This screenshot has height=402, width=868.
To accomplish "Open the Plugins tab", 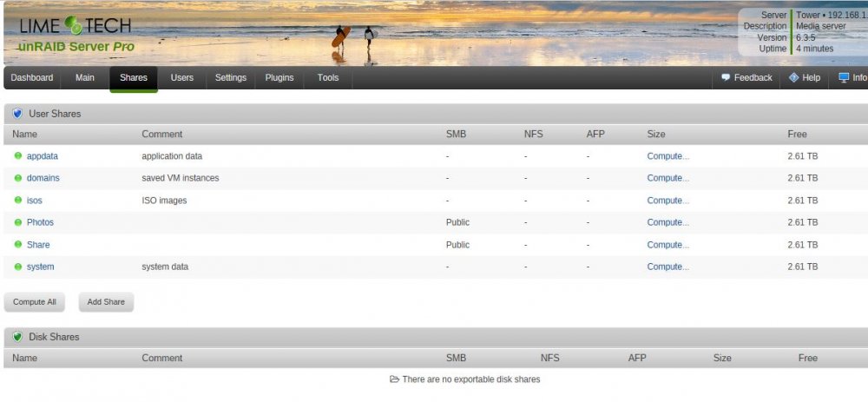I will pyautogui.click(x=279, y=77).
